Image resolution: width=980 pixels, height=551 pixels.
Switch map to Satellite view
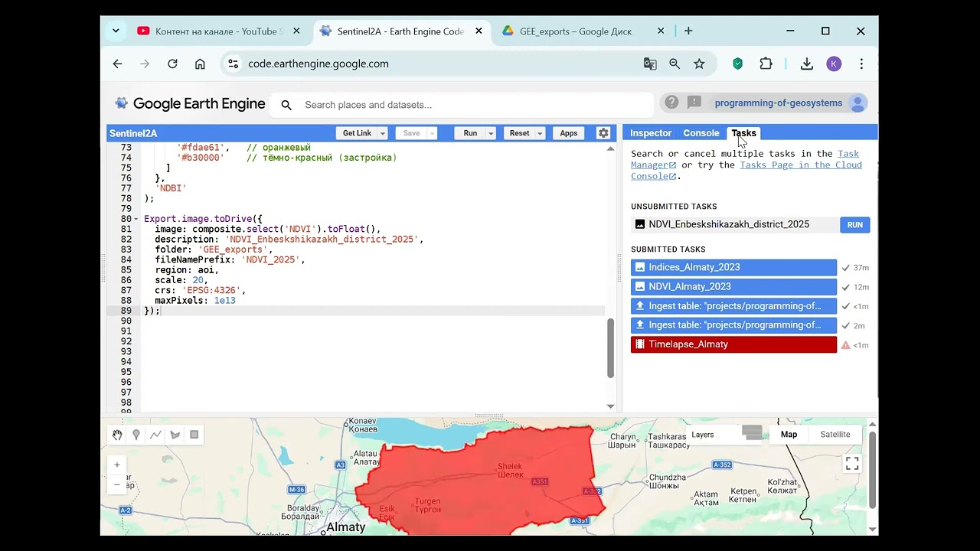coord(835,435)
